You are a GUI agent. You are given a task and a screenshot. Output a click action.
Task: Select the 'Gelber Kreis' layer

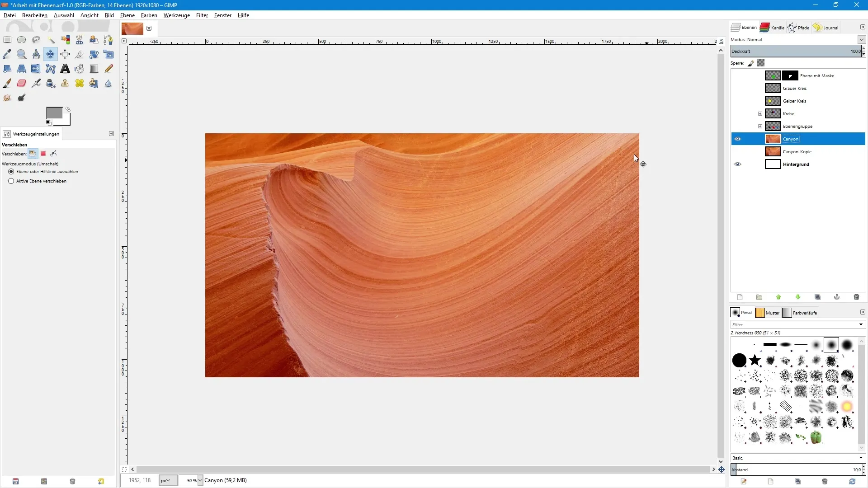pos(798,101)
